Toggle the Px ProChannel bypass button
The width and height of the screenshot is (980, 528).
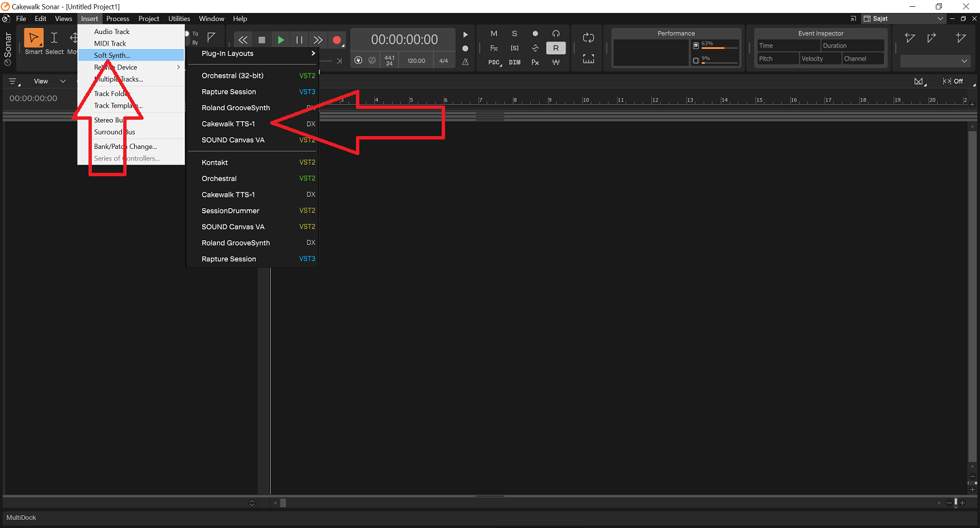click(x=536, y=63)
